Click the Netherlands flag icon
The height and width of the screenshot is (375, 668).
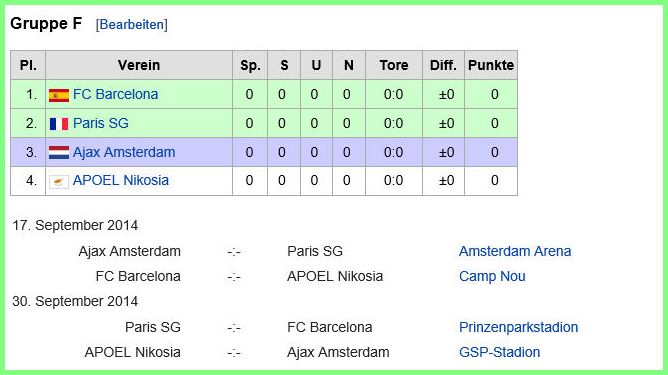tap(59, 153)
